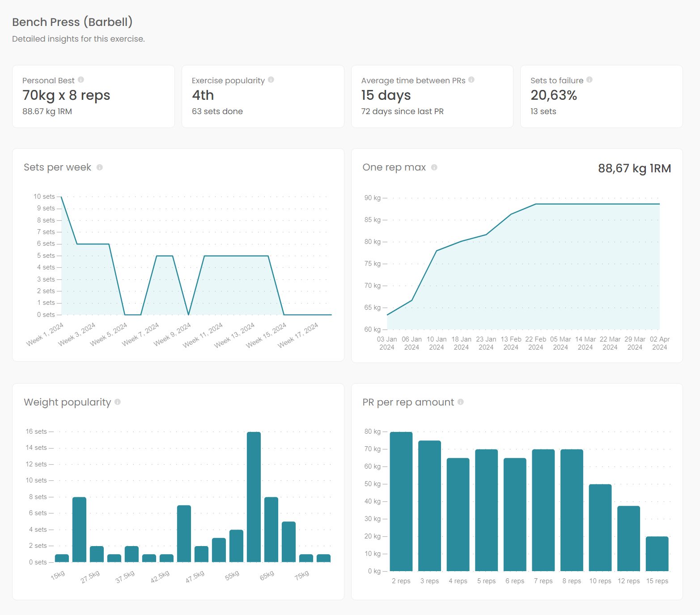700x615 pixels.
Task: Click the Sets to failure 20,63% card
Action: point(602,96)
